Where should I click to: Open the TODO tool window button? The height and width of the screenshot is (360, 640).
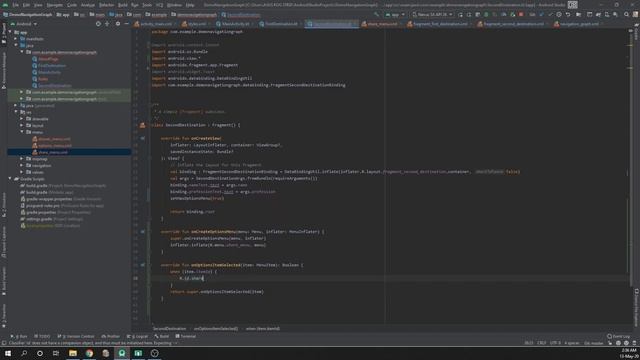click(42, 336)
